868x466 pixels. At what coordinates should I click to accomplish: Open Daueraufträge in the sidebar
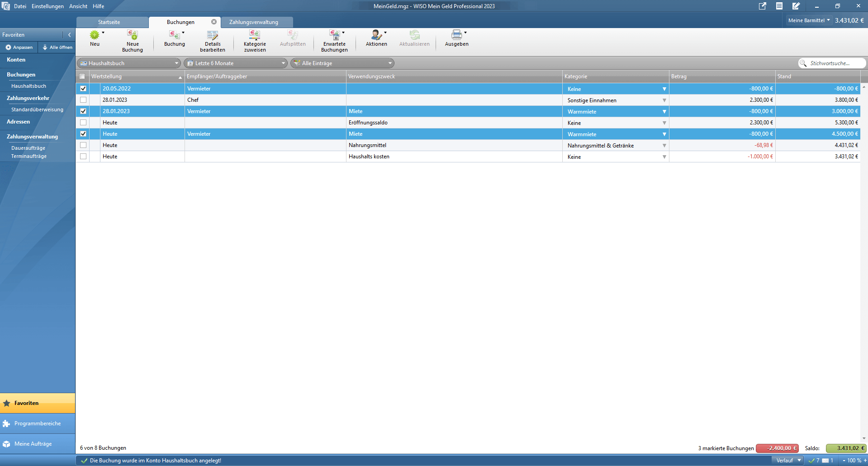(x=28, y=148)
